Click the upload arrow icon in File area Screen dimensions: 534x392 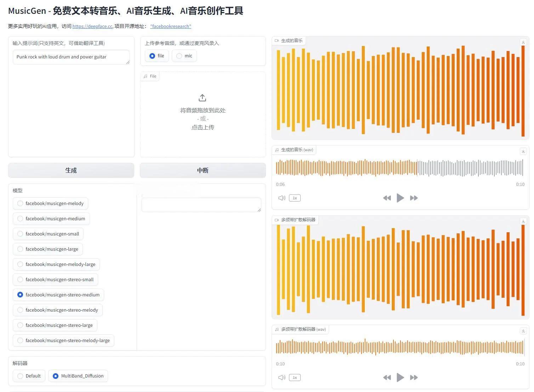pos(203,98)
